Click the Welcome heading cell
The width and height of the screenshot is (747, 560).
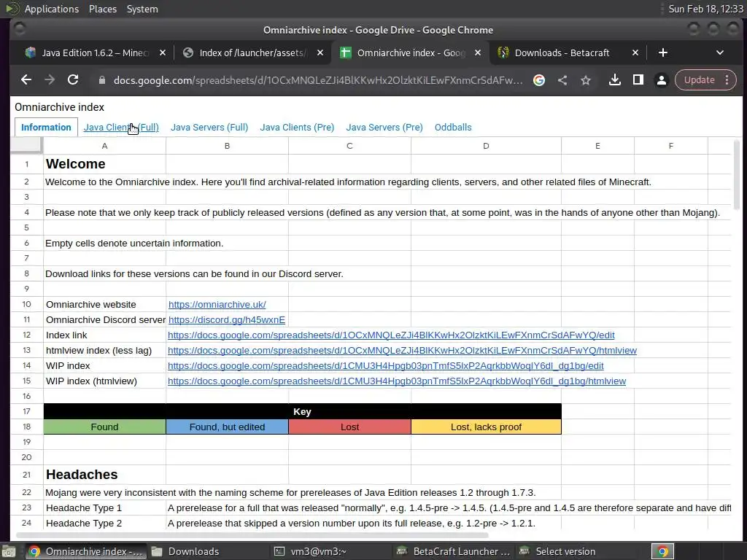coord(105,164)
